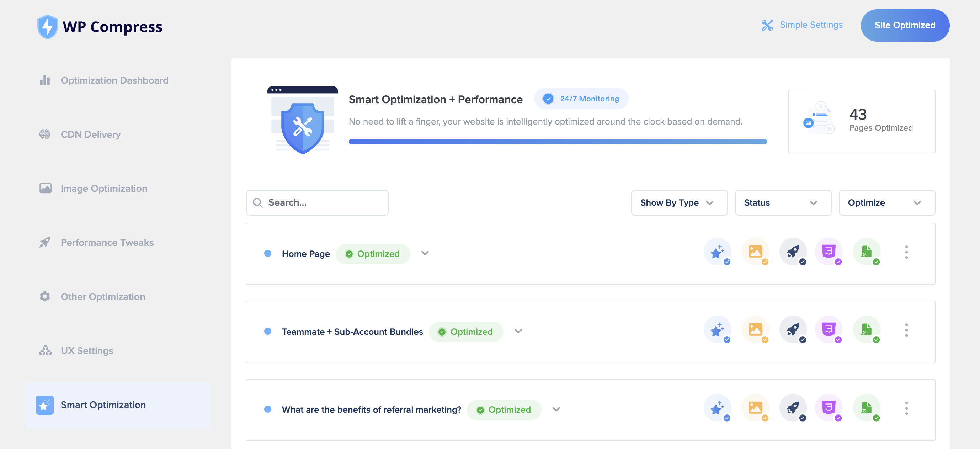This screenshot has height=449, width=980.
Task: Click 'Teammate + Sub-Account Bundles' title
Action: (x=352, y=332)
